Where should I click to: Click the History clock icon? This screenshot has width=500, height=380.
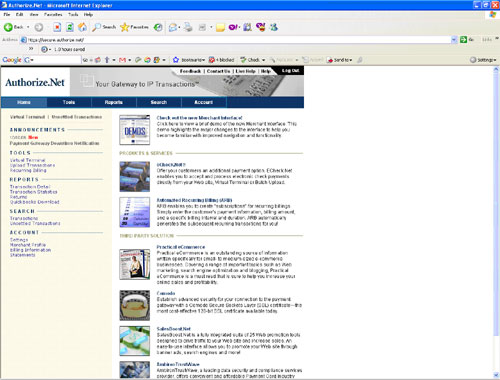(x=158, y=27)
